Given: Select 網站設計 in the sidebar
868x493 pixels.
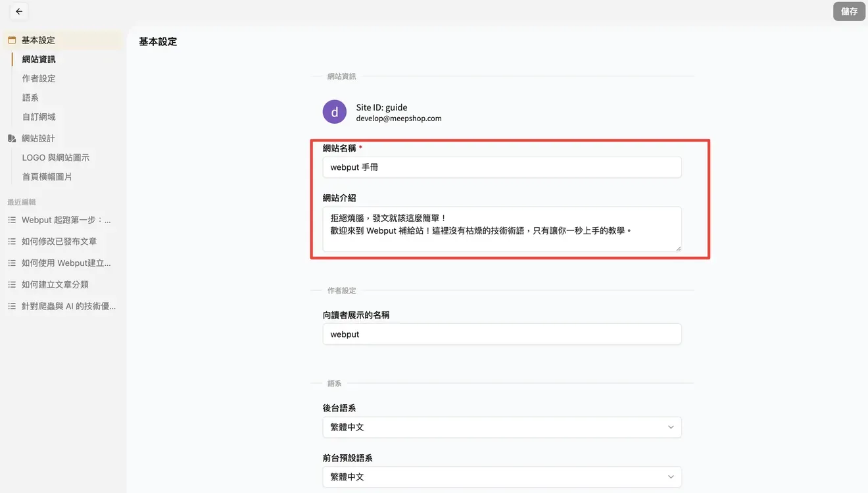Looking at the screenshot, I should pos(38,138).
